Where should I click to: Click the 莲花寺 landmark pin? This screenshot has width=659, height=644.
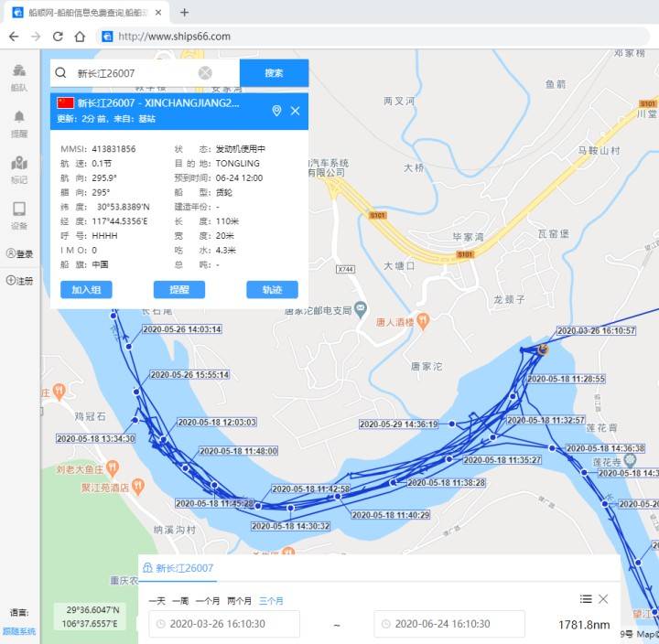coord(630,461)
